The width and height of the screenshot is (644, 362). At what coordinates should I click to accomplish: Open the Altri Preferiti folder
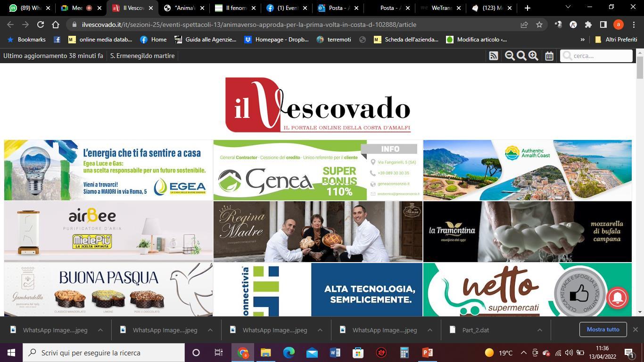pos(616,40)
